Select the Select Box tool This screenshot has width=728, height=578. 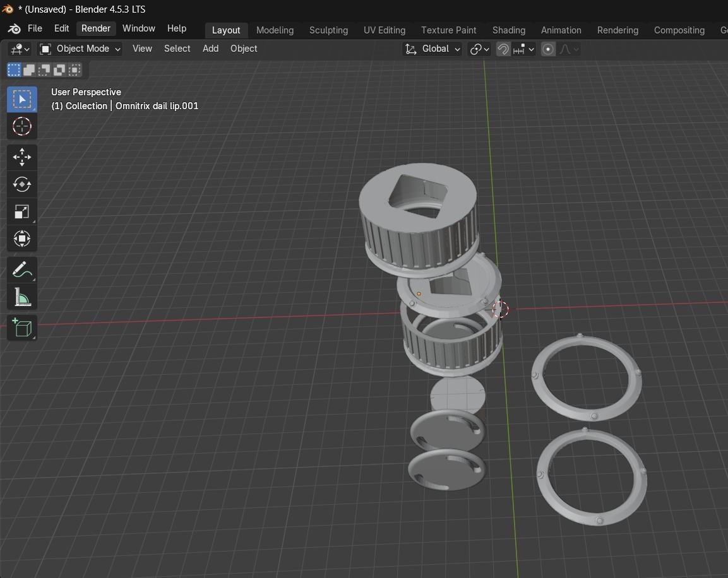(x=22, y=99)
